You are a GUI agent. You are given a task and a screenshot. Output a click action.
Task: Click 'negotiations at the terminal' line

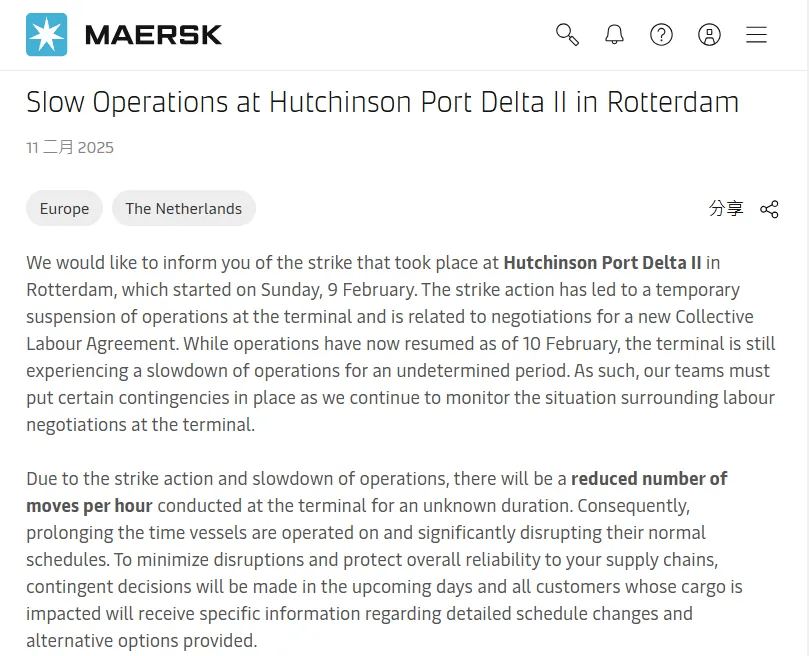[x=140, y=425]
